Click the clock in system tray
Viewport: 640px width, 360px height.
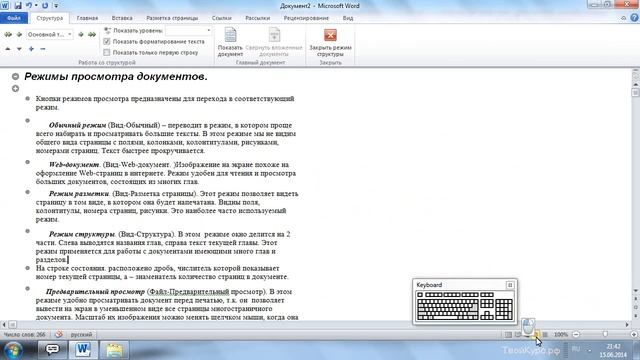[613, 350]
